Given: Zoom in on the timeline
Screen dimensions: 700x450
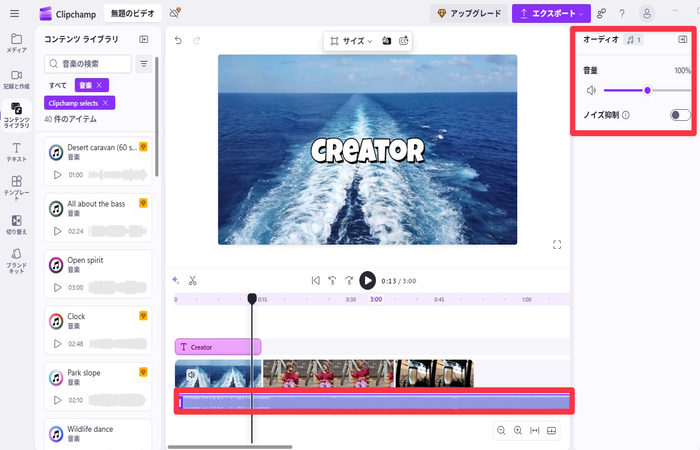Looking at the screenshot, I should 518,430.
